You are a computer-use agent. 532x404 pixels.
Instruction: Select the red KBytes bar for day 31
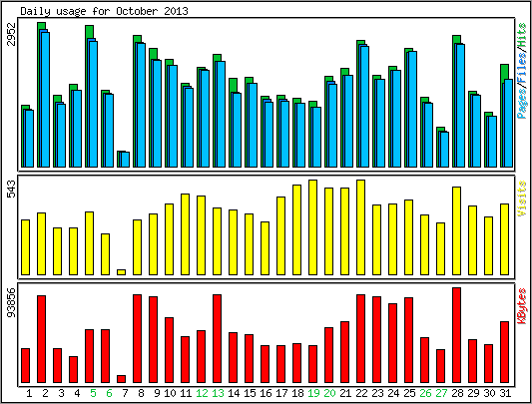click(504, 352)
